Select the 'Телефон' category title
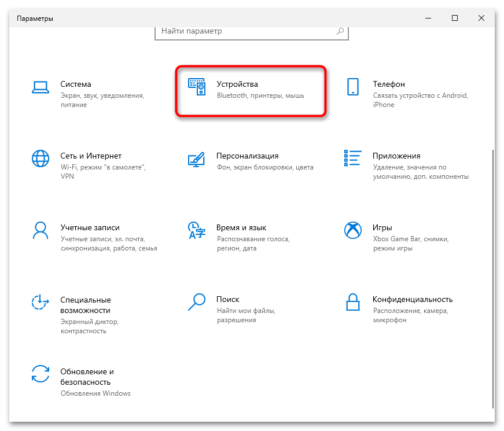Screen dimensions: 504x431 tap(389, 84)
